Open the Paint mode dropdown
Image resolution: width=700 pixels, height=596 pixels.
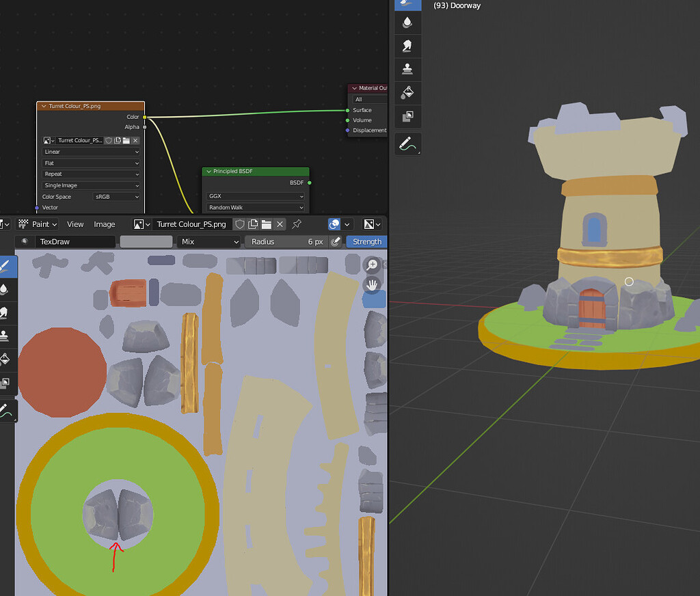tap(38, 224)
